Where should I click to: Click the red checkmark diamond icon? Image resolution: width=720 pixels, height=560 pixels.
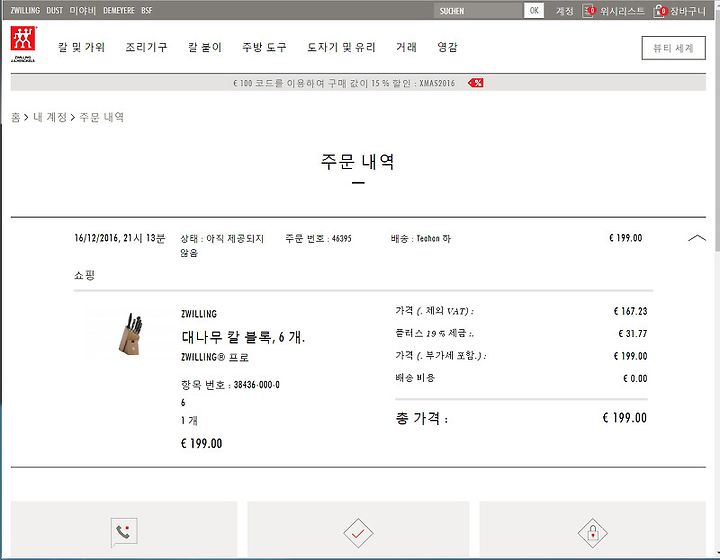(x=358, y=533)
